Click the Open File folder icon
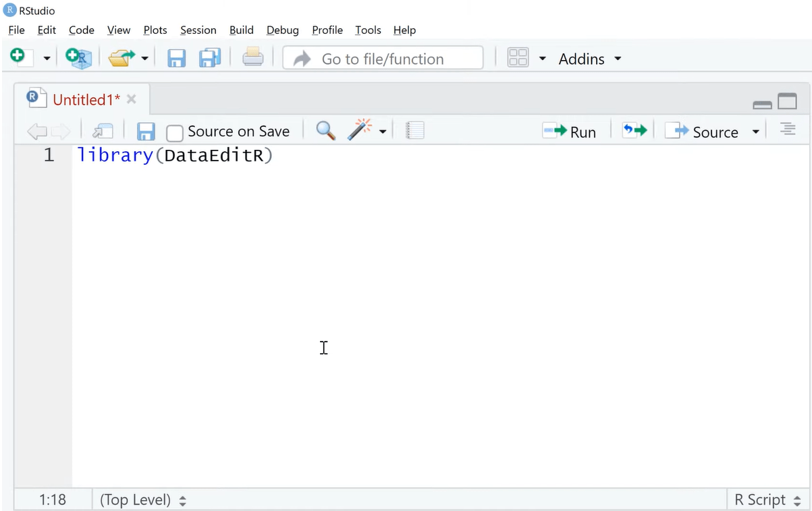 point(121,58)
